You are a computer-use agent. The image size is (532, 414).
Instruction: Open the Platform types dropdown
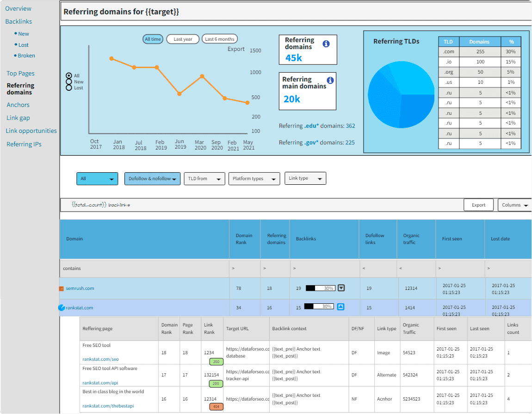click(254, 178)
